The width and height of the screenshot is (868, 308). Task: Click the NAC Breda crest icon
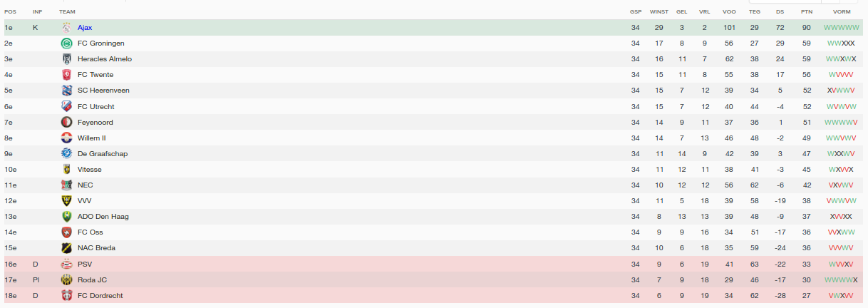[x=66, y=248]
